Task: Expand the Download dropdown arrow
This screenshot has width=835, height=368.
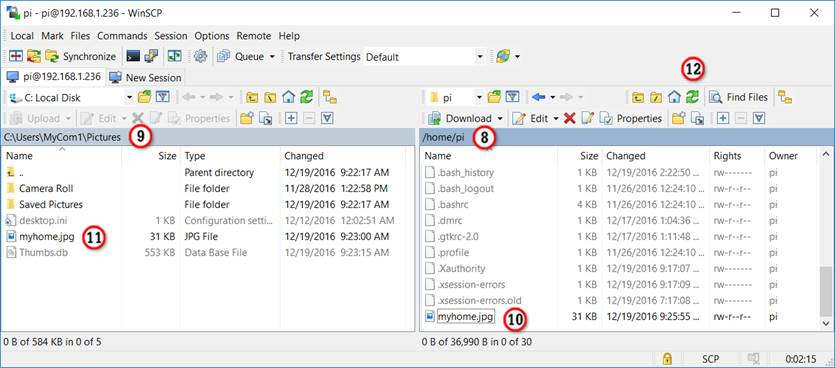Action: pyautogui.click(x=500, y=118)
